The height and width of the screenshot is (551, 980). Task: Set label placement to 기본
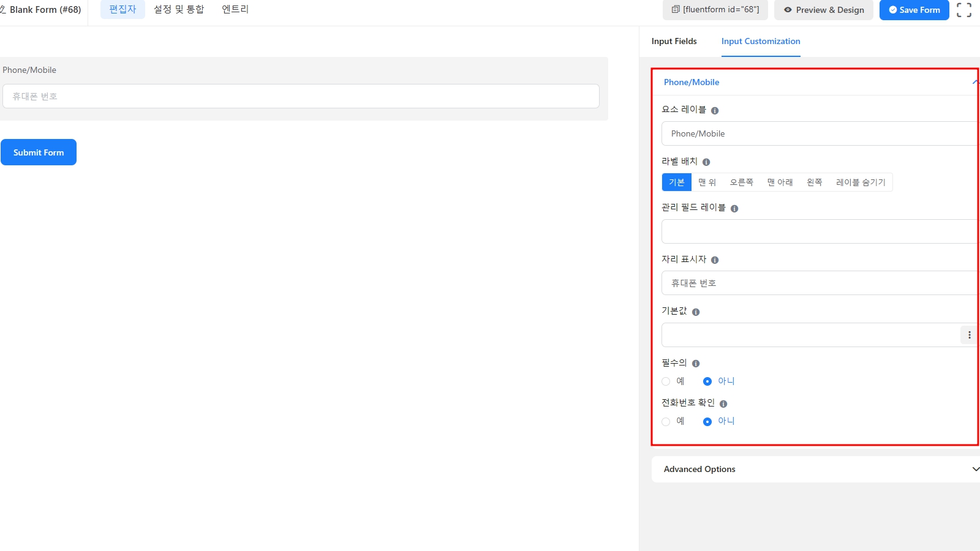(x=677, y=182)
